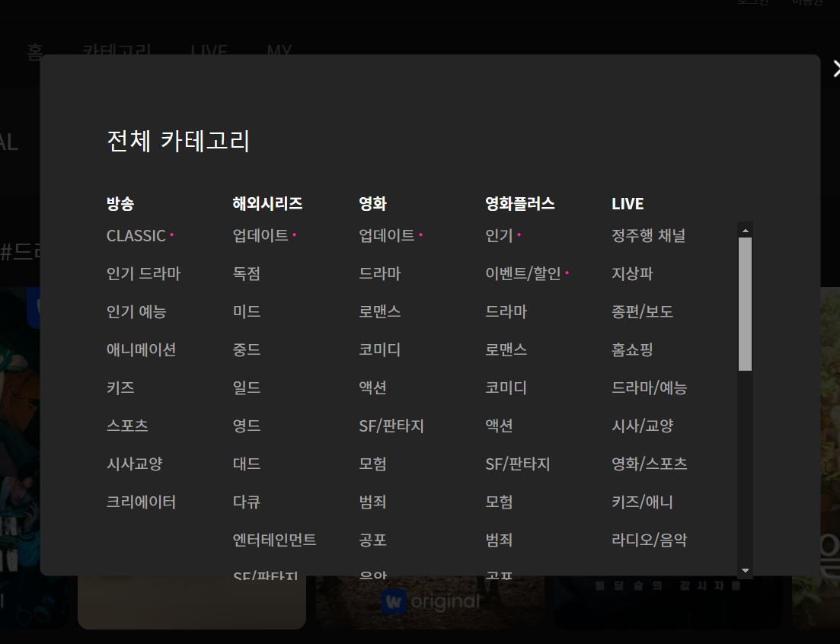The image size is (840, 644).
Task: Open the 카테고리 navigation menu item
Action: pyautogui.click(x=117, y=52)
